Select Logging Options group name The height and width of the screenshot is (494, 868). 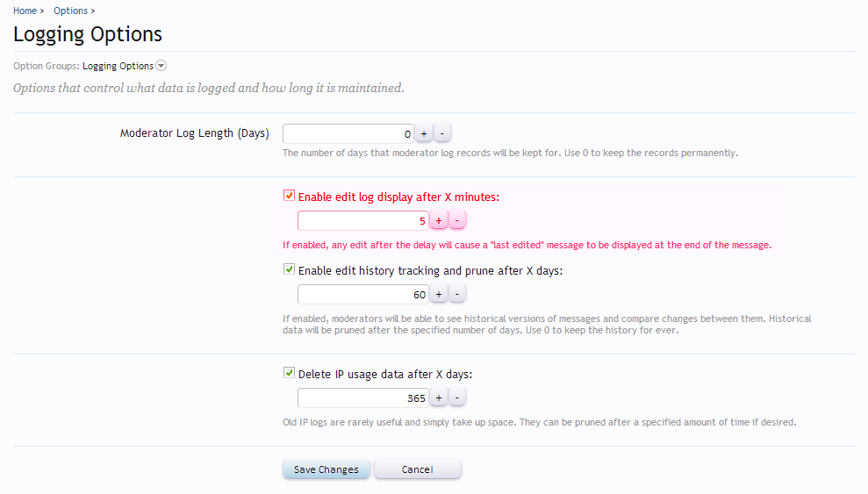point(118,66)
